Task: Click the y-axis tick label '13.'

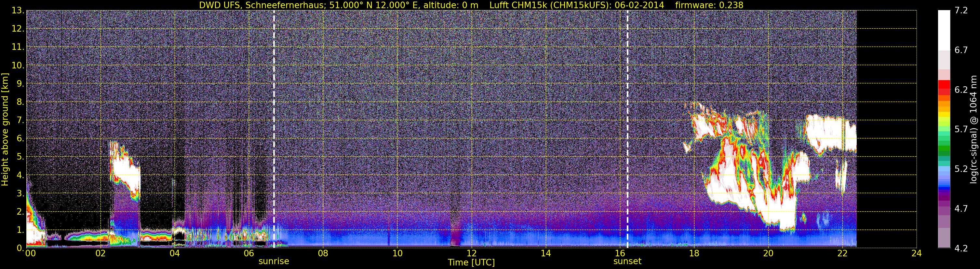Action: click(17, 11)
